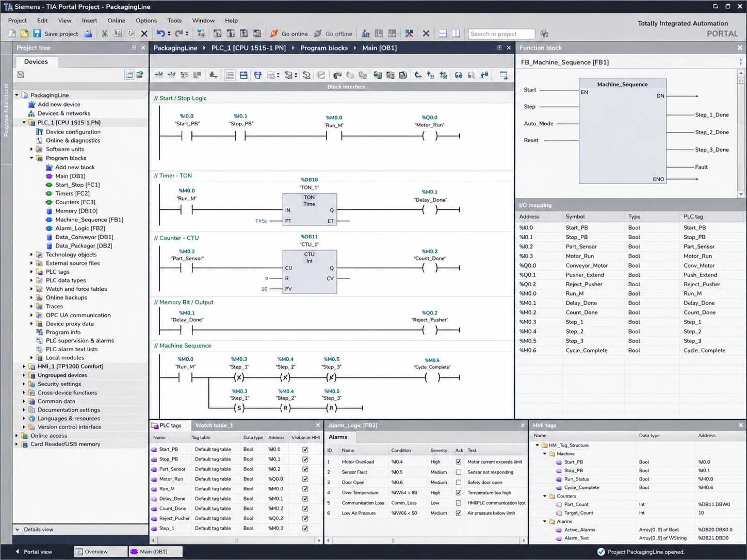The width and height of the screenshot is (747, 560).
Task: Click the Redo arrow icon
Action: (x=178, y=34)
